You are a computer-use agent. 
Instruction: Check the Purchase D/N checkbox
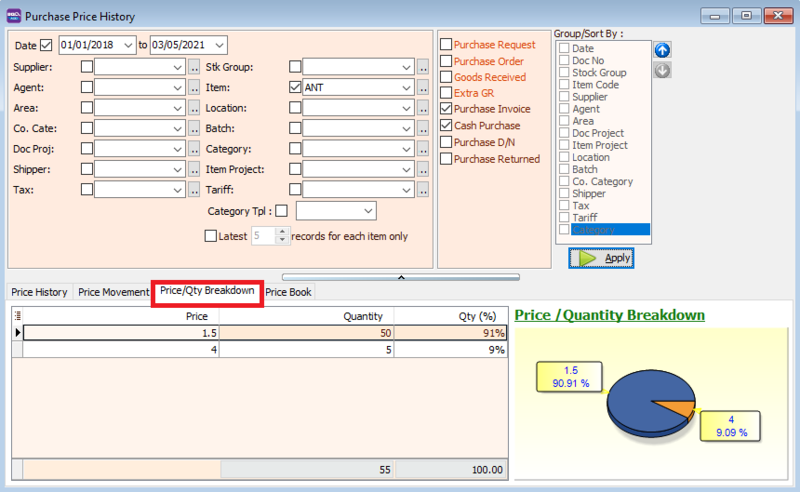[x=446, y=142]
